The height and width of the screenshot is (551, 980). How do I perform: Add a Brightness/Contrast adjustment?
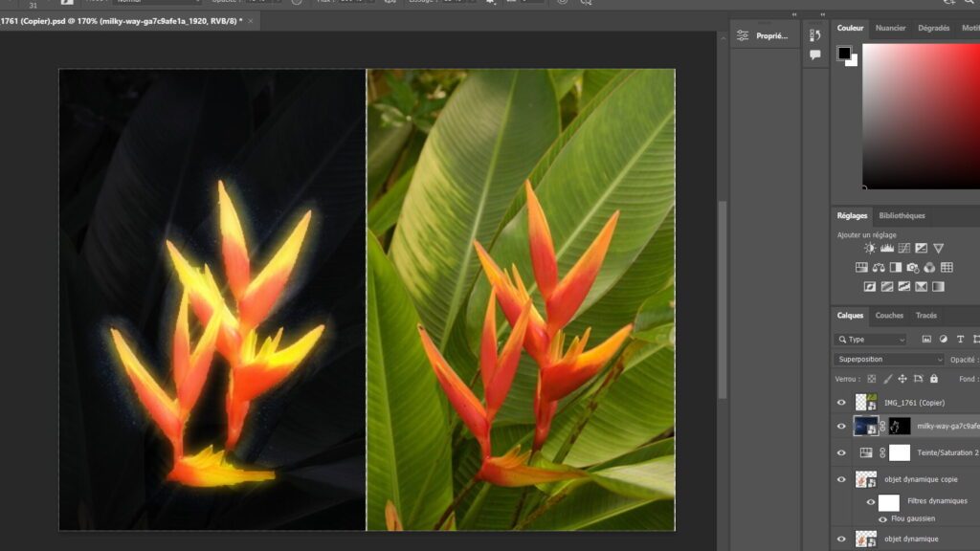pos(869,248)
